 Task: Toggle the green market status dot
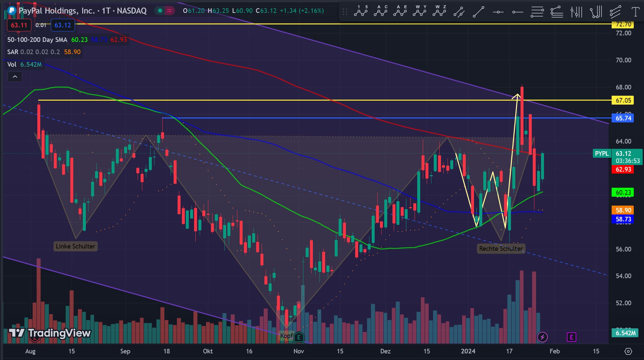[x=160, y=11]
